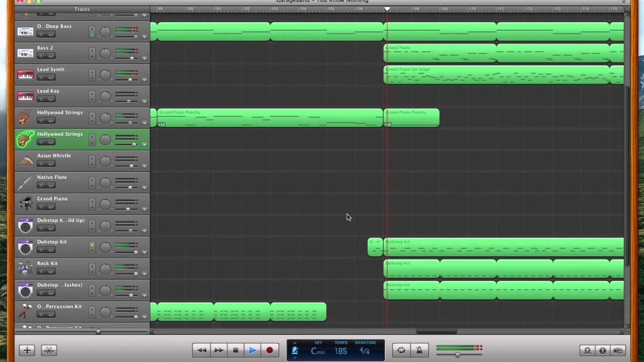Click the 4/4 time signature

(x=365, y=351)
